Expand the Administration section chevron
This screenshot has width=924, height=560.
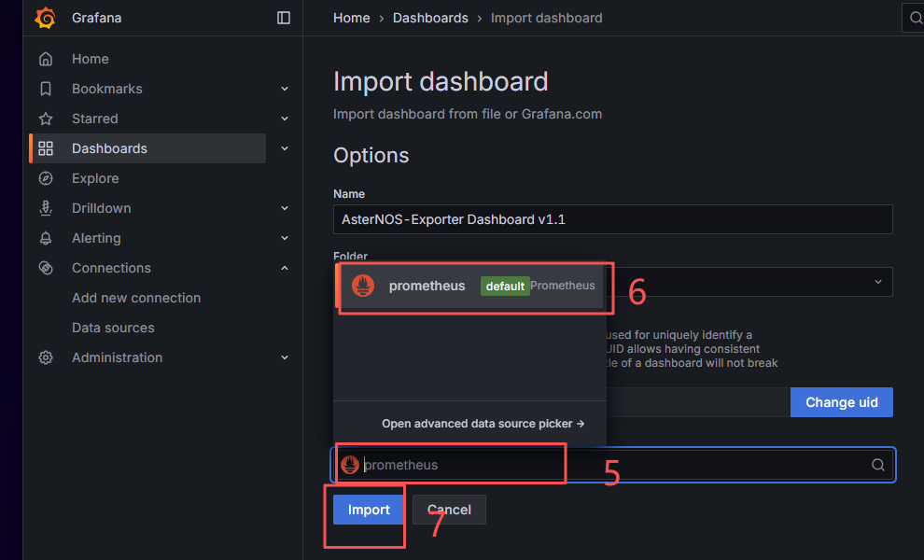tap(285, 357)
